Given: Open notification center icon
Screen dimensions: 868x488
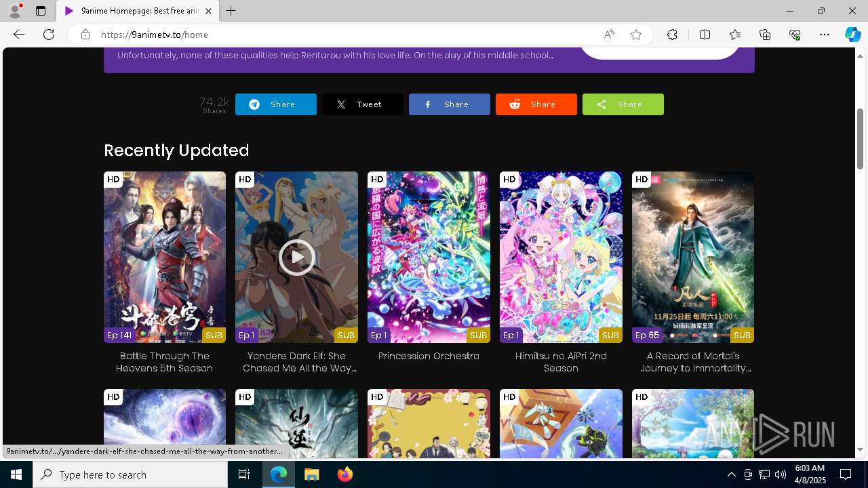Looking at the screenshot, I should pos(846,474).
